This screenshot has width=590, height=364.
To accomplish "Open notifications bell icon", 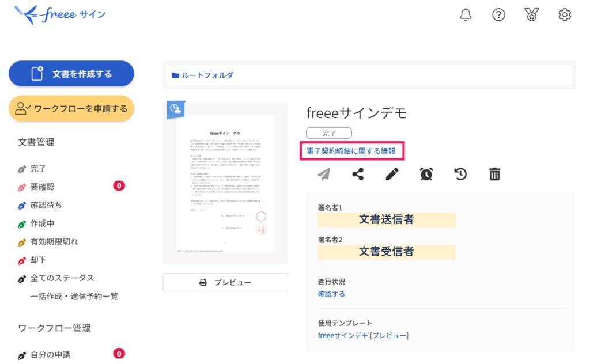I will coord(466,14).
